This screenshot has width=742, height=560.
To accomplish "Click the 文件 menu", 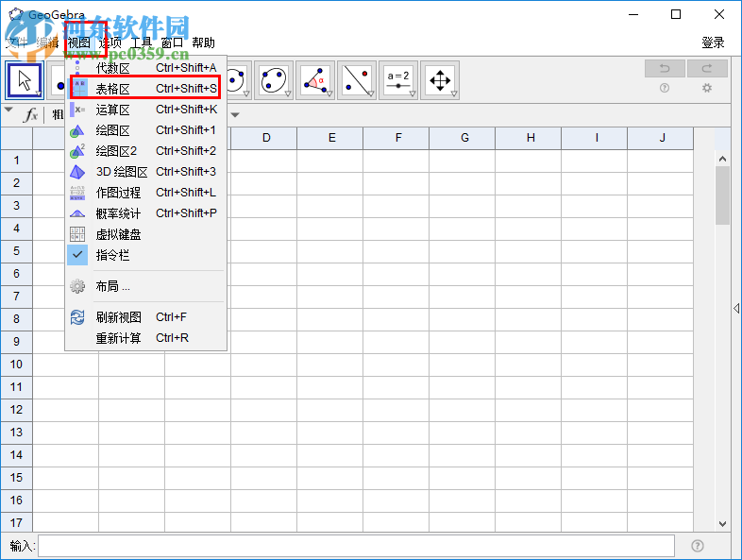I will pyautogui.click(x=17, y=42).
